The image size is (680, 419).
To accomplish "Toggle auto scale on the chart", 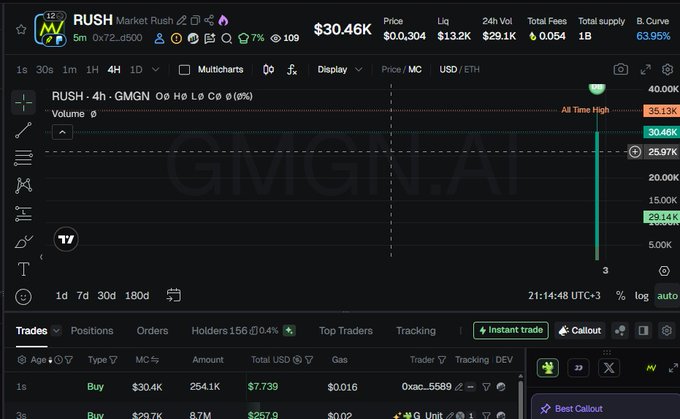I will pyautogui.click(x=667, y=296).
